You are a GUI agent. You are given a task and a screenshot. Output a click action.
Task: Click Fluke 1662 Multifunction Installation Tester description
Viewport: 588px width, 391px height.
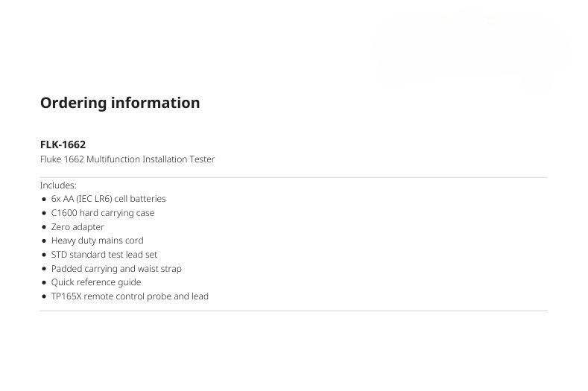(127, 159)
